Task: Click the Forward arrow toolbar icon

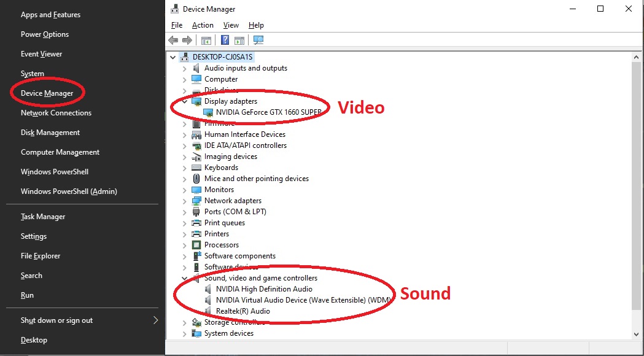Action: pos(187,41)
